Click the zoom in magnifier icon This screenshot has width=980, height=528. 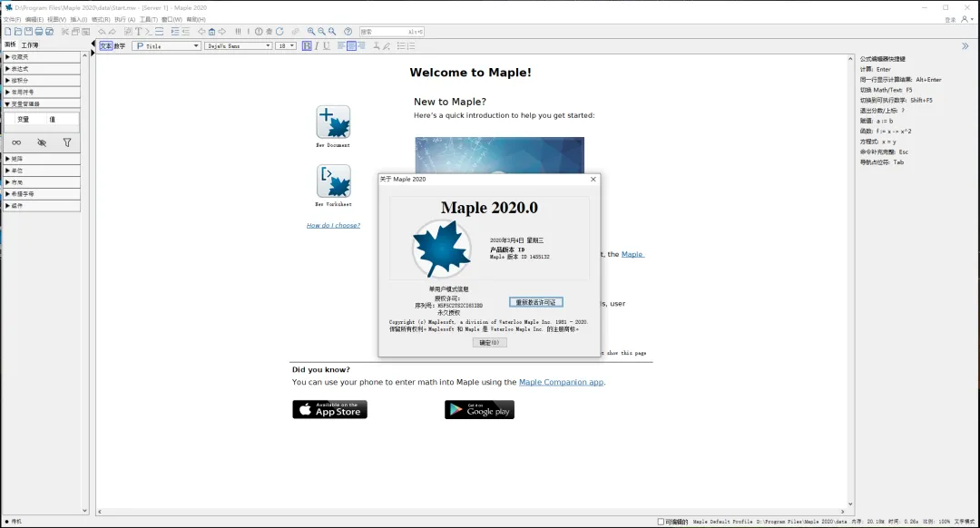[x=310, y=31]
